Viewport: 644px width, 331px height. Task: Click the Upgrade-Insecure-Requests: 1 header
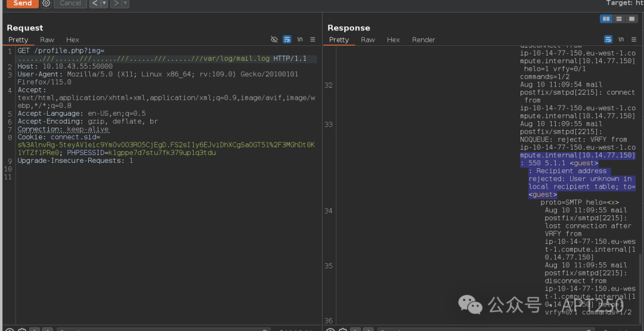tap(75, 160)
